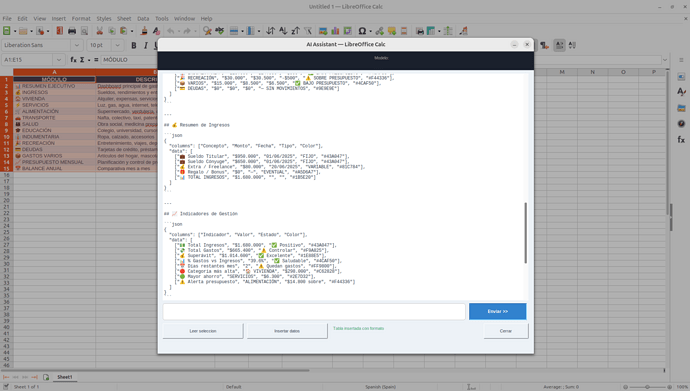Click the Cerrar button in AI Assistant

506,331
